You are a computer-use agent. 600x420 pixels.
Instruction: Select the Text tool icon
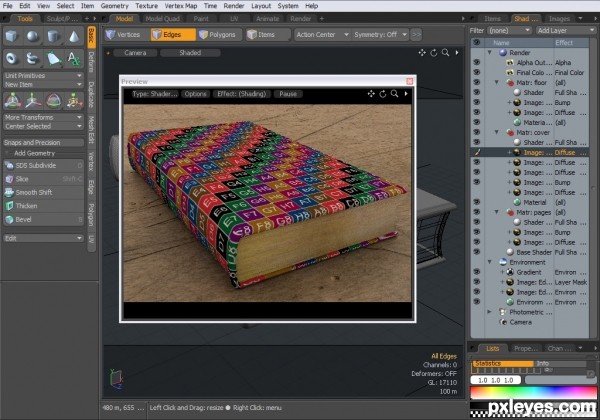74,59
